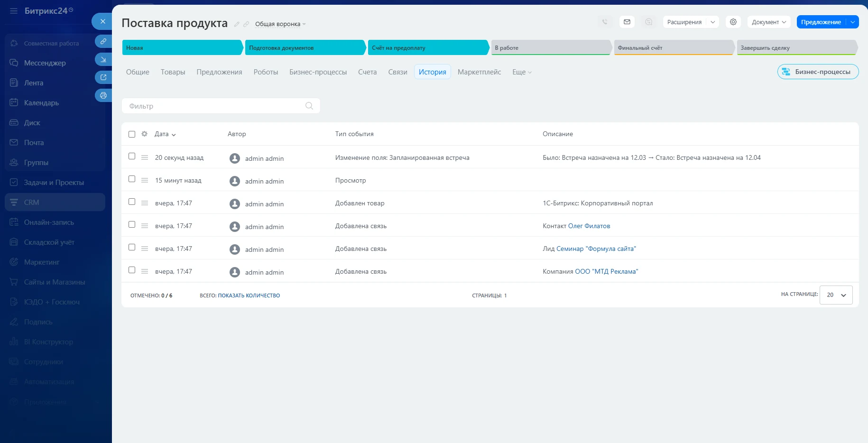The width and height of the screenshot is (868, 443).
Task: Set the deal stage to В работе
Action: 551,47
